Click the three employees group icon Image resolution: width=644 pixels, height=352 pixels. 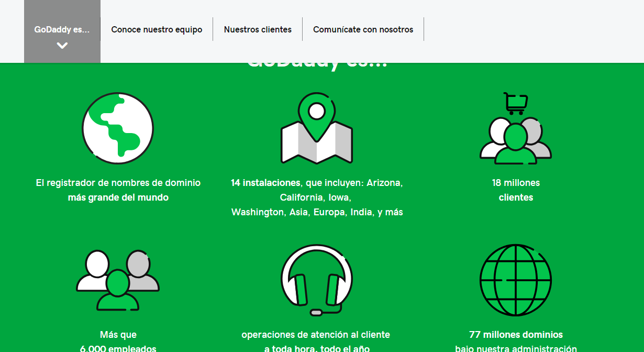118,280
